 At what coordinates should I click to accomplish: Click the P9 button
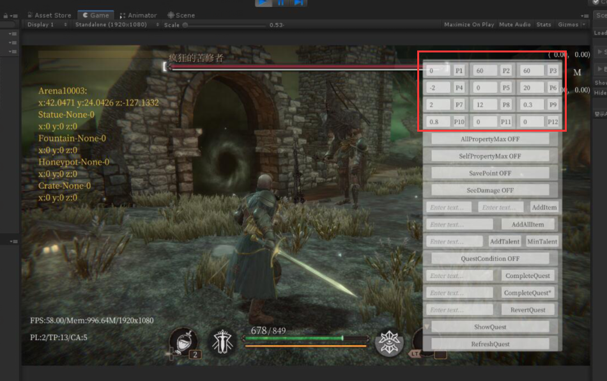click(x=553, y=105)
